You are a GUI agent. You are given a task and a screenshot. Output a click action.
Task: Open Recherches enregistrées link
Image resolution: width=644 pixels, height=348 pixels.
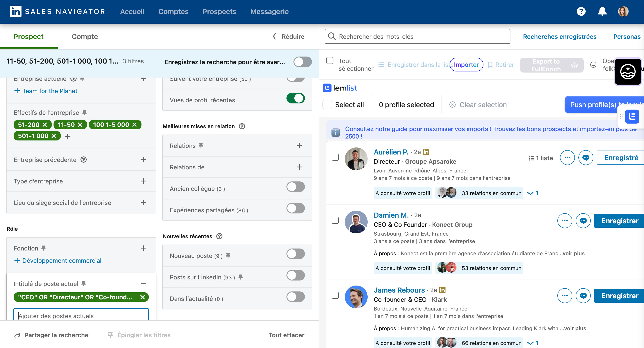coord(560,36)
